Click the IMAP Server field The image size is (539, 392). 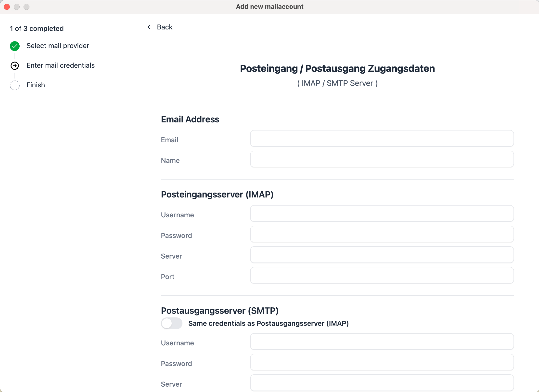(x=382, y=255)
